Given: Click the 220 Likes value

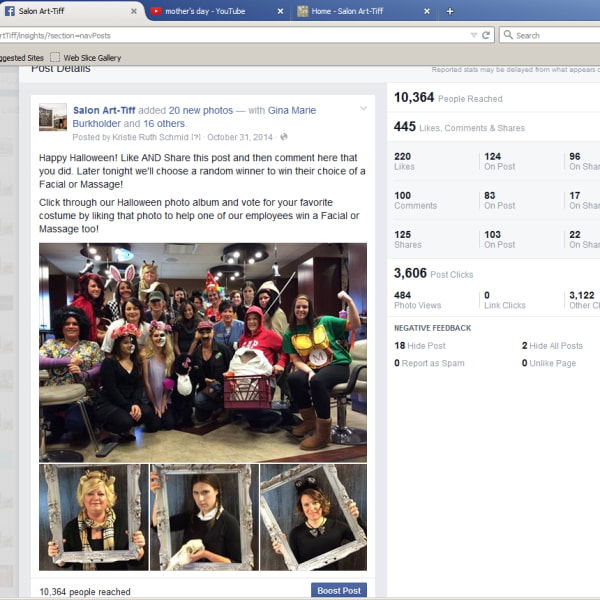Looking at the screenshot, I should pos(404,161).
